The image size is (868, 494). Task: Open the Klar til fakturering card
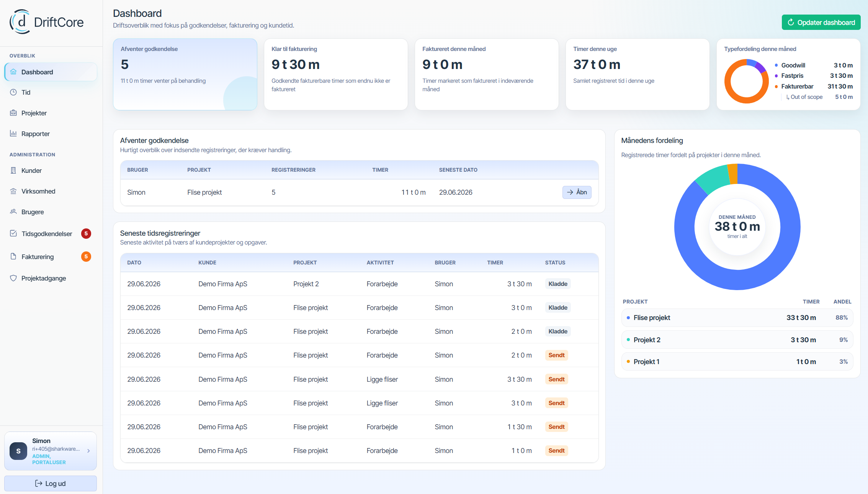[x=336, y=74]
